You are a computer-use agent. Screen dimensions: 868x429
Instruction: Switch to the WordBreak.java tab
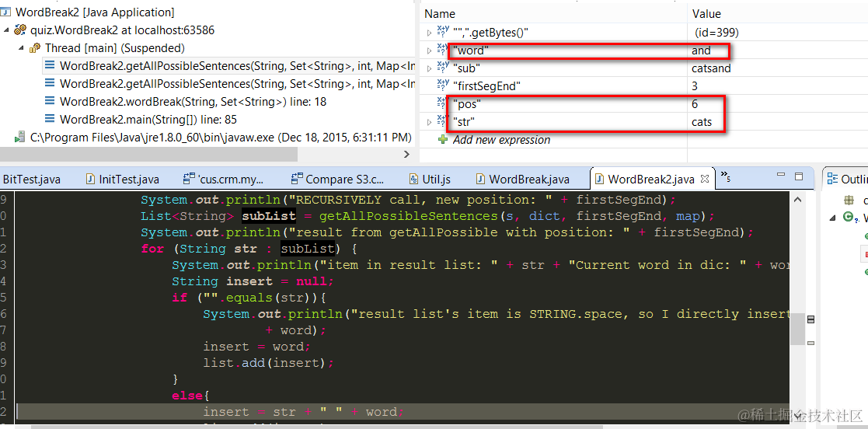tap(523, 180)
